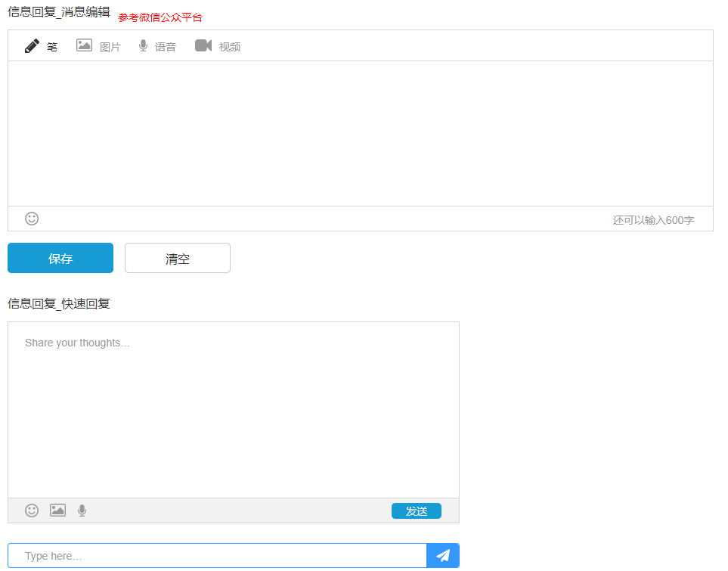Click the microphone icon in the quick reply toolbar
Viewport: 728px width, 571px height.
tap(82, 510)
